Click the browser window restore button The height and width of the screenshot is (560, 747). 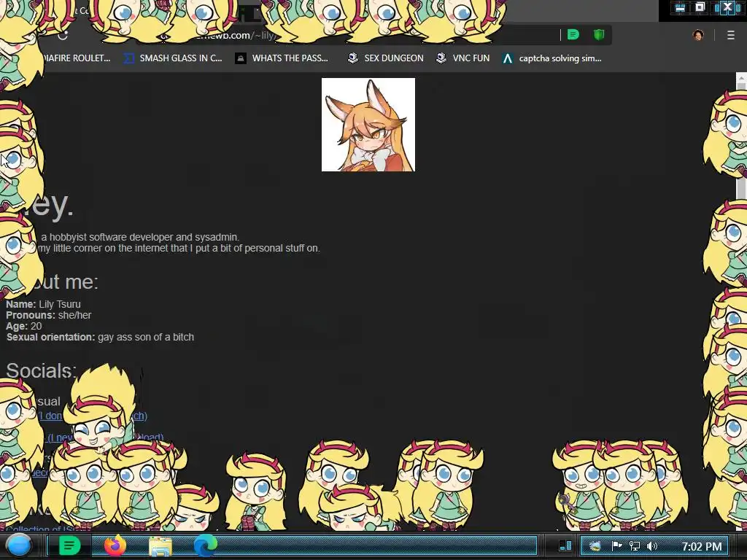pyautogui.click(x=700, y=7)
